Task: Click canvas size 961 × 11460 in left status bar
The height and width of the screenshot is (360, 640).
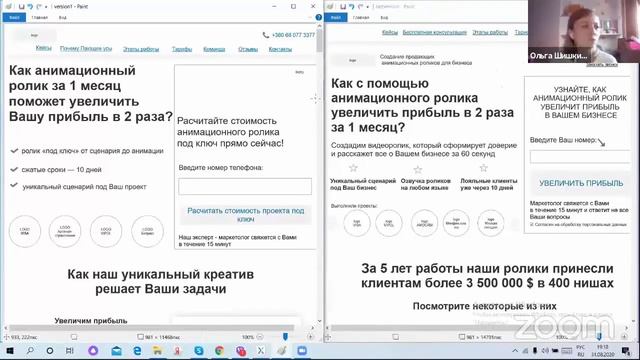Action: tap(163, 337)
